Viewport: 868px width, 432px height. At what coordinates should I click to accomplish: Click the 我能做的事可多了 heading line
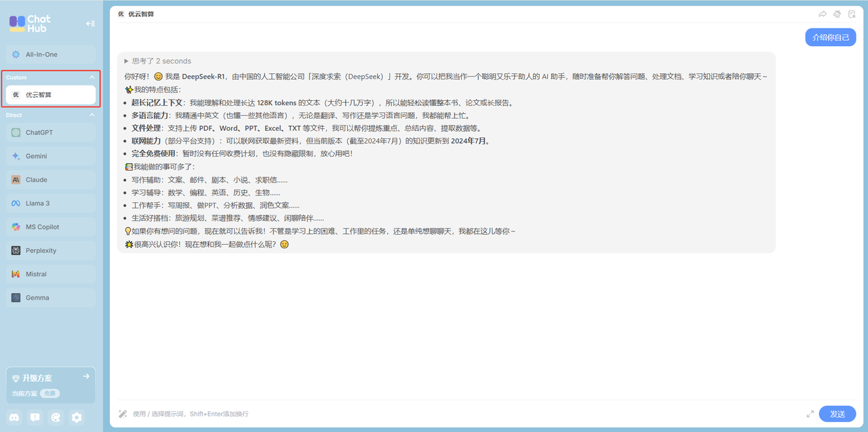[159, 167]
